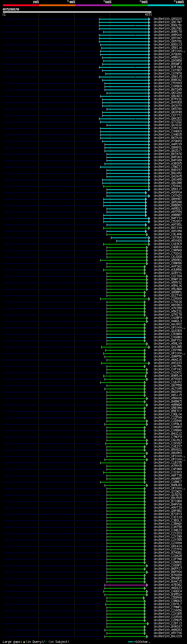Select hit label UniRef100_C1E9C9
Screen dimensions: 187x644
pos(168,244)
